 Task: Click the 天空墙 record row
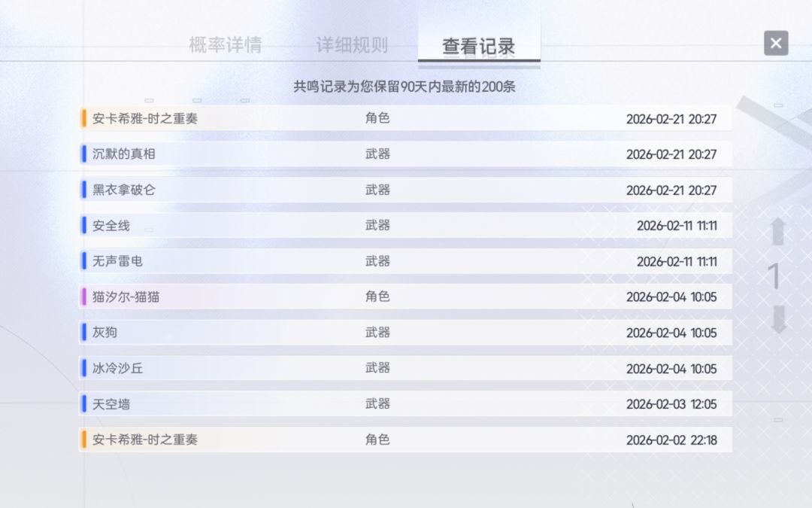click(405, 404)
